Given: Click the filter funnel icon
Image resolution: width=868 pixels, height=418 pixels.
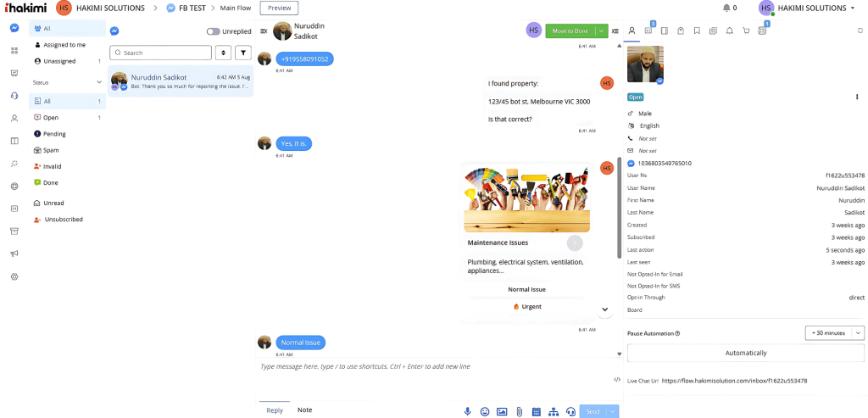Looking at the screenshot, I should click(243, 53).
